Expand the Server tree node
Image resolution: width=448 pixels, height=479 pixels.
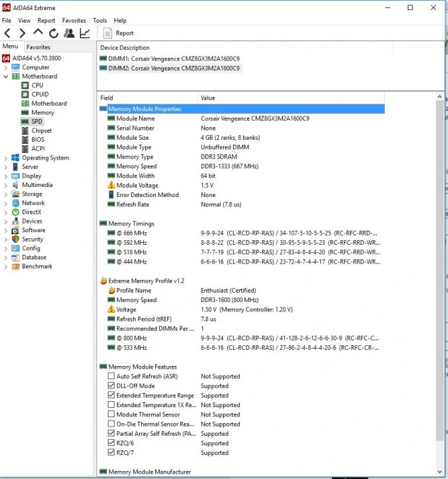(x=5, y=167)
